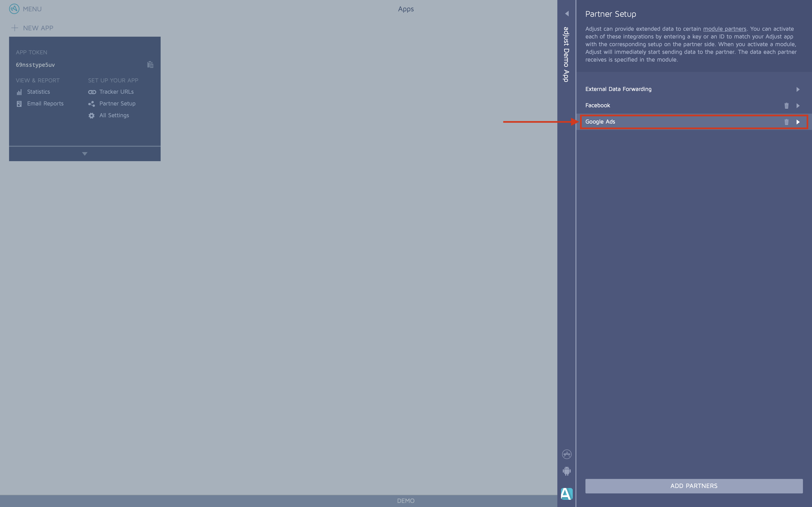Delete Google Ads partner via trash icon

tap(786, 122)
